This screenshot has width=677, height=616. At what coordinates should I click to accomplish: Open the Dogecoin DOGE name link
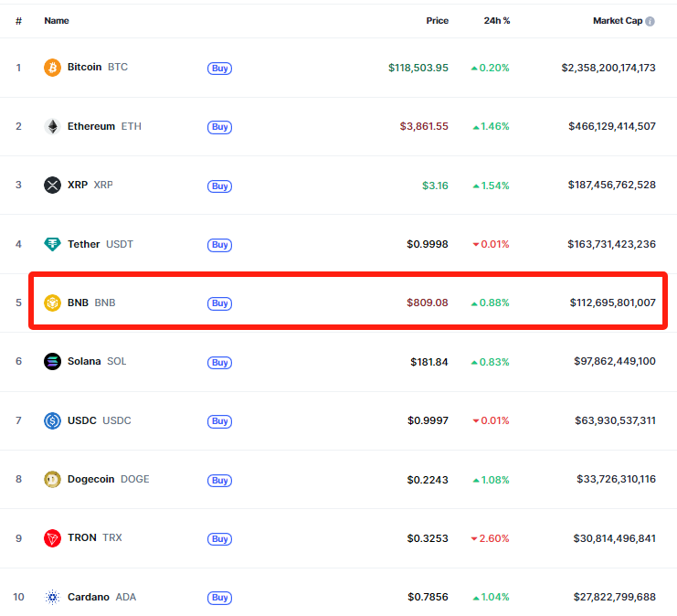click(109, 479)
